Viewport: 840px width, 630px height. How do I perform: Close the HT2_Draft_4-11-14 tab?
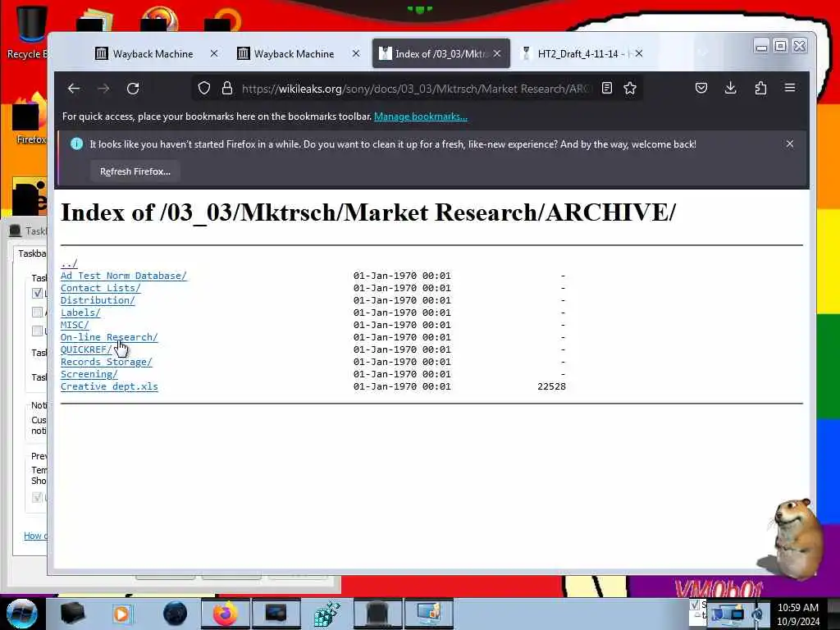[638, 53]
